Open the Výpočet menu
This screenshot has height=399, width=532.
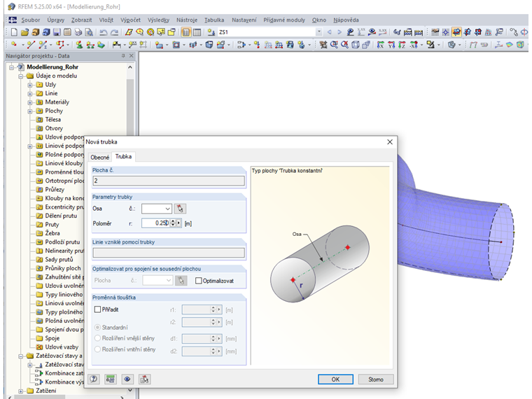[130, 20]
